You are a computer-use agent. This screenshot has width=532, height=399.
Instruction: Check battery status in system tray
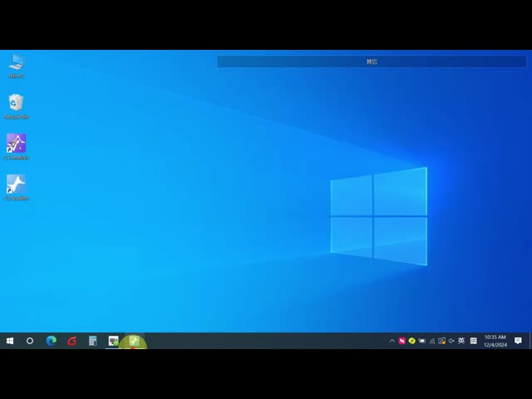pos(422,341)
